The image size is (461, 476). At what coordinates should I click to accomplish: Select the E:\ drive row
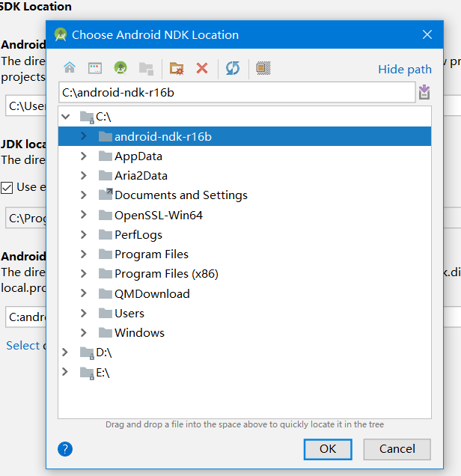(x=245, y=371)
